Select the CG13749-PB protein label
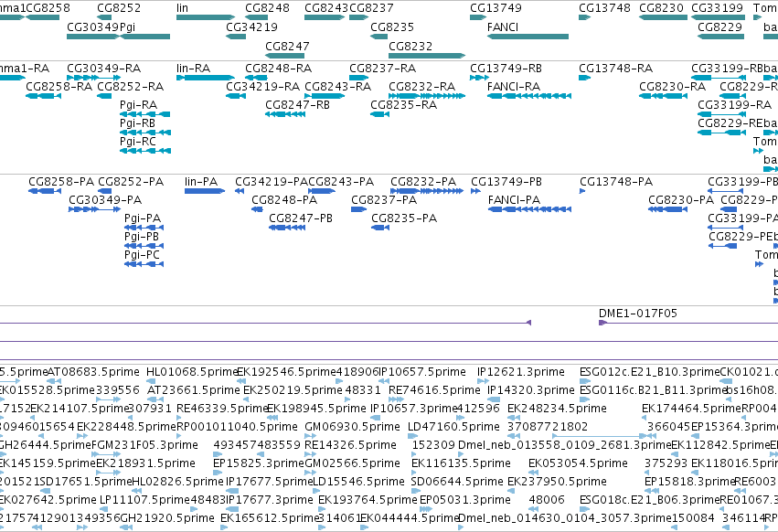The height and width of the screenshot is (532, 778). click(x=506, y=182)
